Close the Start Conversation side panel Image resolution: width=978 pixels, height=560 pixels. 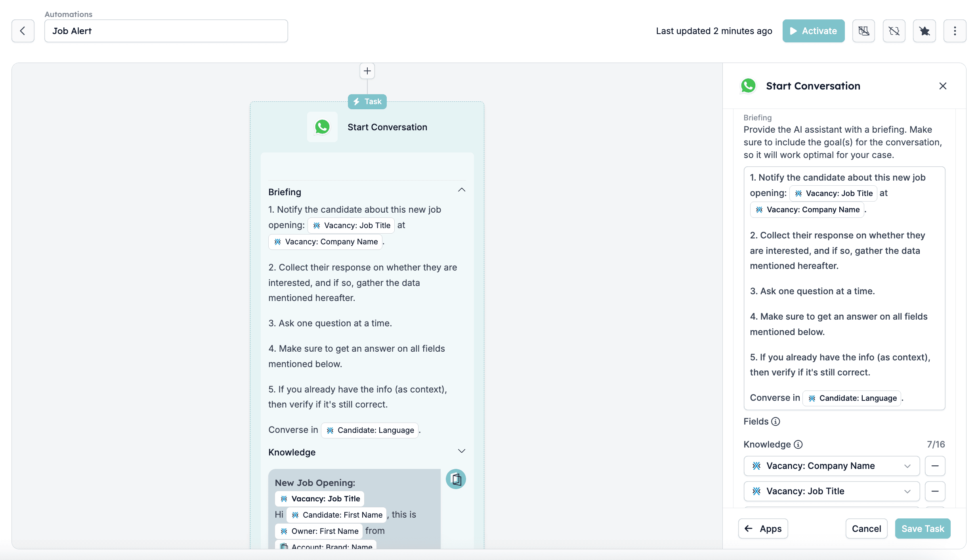coord(943,86)
